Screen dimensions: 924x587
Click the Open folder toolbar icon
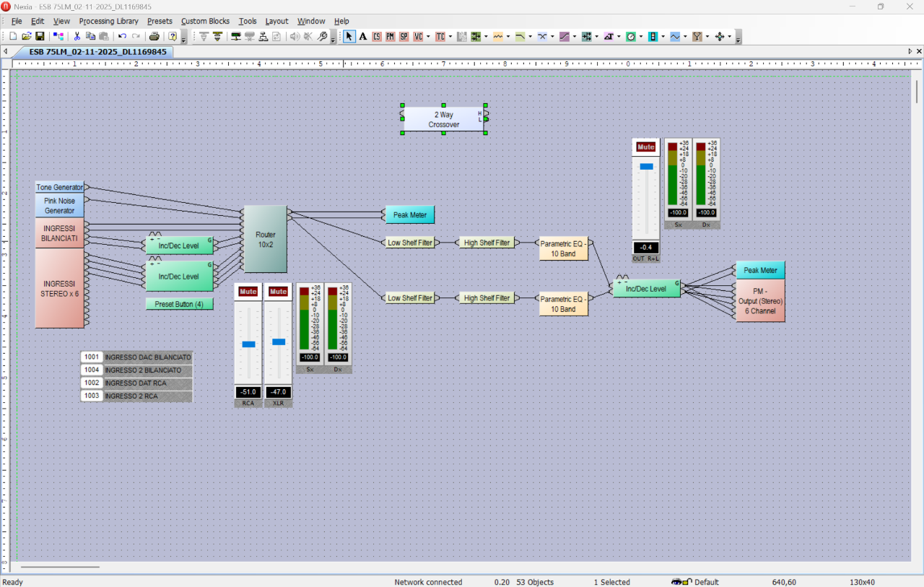[27, 36]
